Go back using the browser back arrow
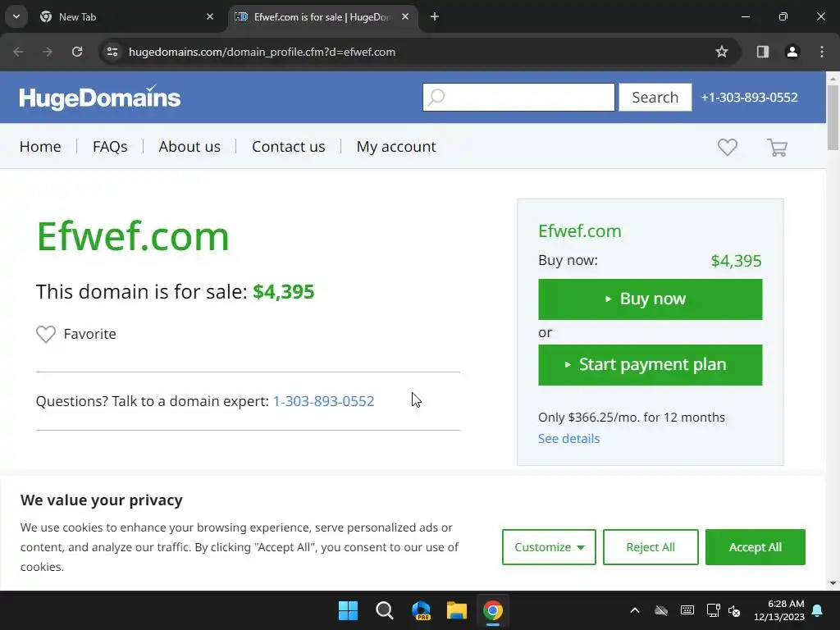 (x=18, y=52)
